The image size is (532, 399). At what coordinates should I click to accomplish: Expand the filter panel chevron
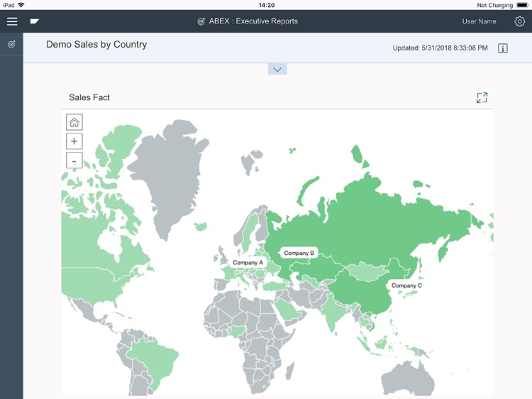(277, 70)
